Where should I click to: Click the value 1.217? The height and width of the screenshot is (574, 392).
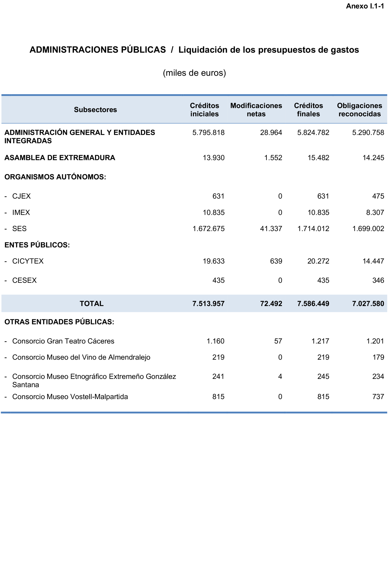point(320,341)
